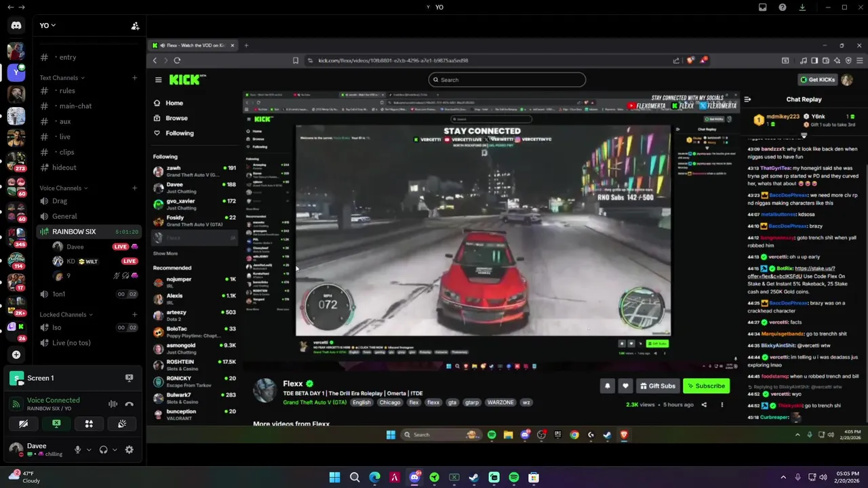Open the server with 345 badge
The image size is (868, 488).
(x=16, y=237)
